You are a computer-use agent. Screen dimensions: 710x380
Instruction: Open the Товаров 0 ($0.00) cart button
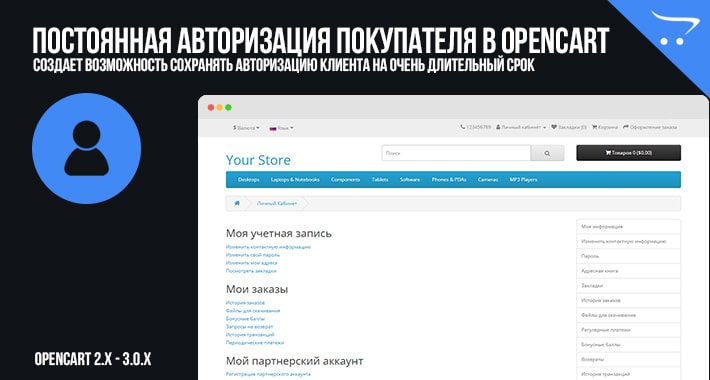click(628, 153)
